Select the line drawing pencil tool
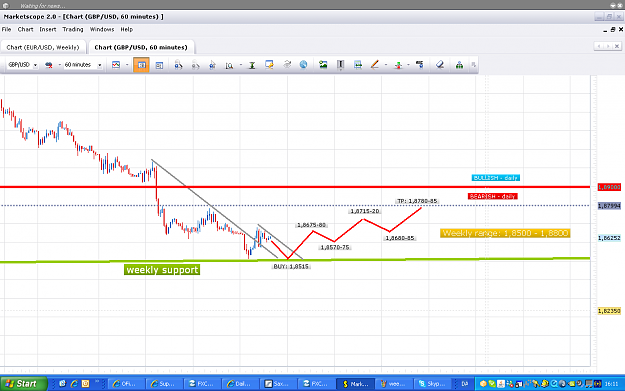Viewport: 625px width, 391px height. click(375, 65)
